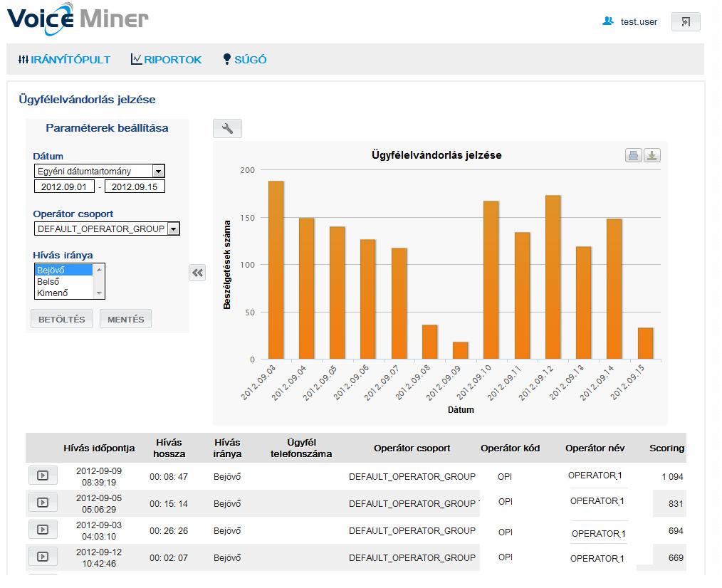Sort by Ügyfél telefonszáma column header
The height and width of the screenshot is (588, 722).
click(301, 448)
